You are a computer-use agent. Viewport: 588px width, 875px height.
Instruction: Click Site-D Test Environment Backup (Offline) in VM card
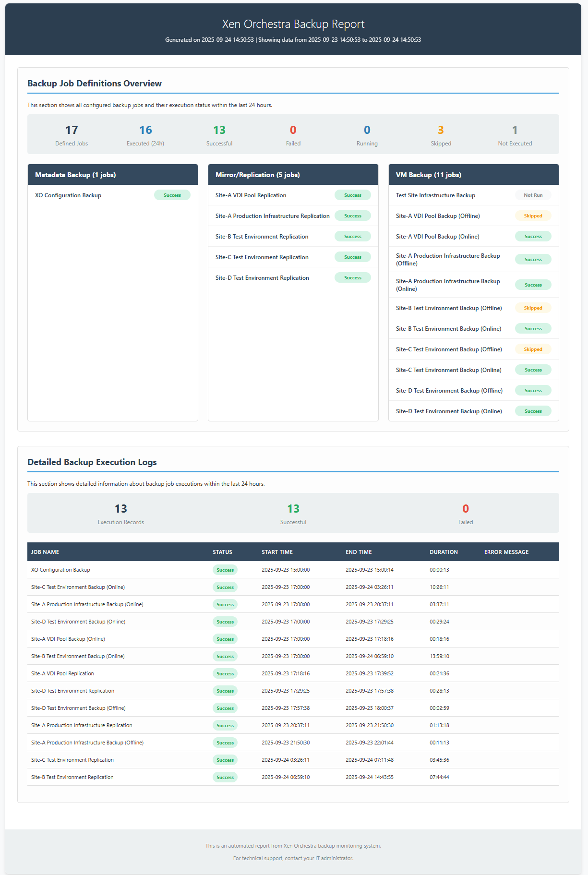tap(449, 391)
